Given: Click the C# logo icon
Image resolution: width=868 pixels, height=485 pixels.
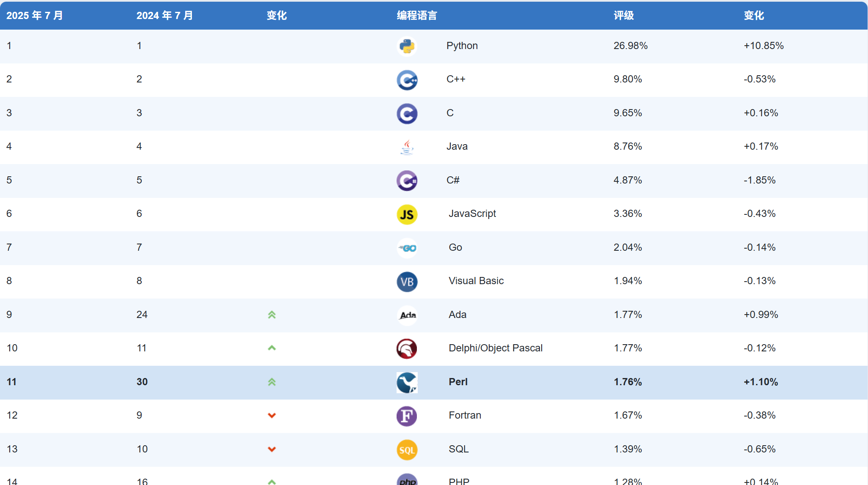Looking at the screenshot, I should [x=407, y=181].
